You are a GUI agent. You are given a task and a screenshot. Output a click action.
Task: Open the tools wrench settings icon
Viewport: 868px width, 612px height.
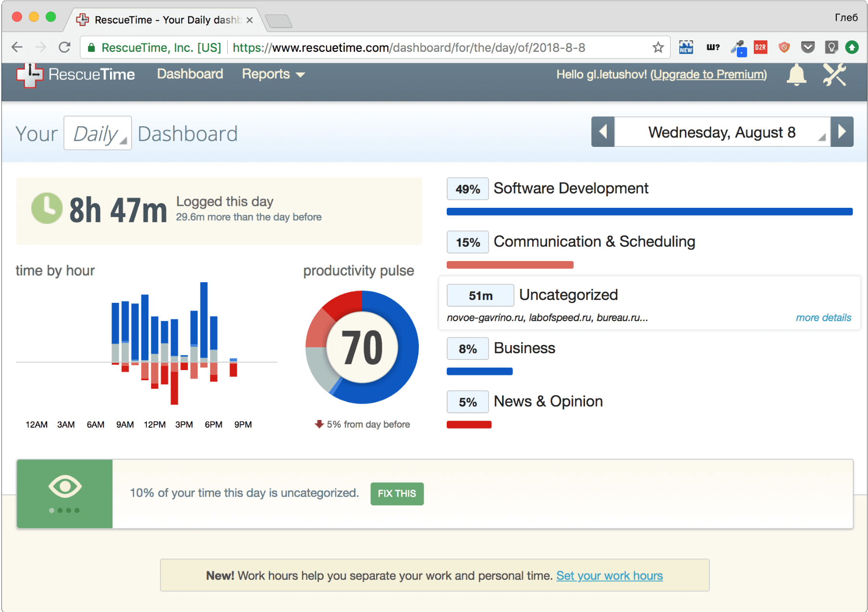point(834,75)
